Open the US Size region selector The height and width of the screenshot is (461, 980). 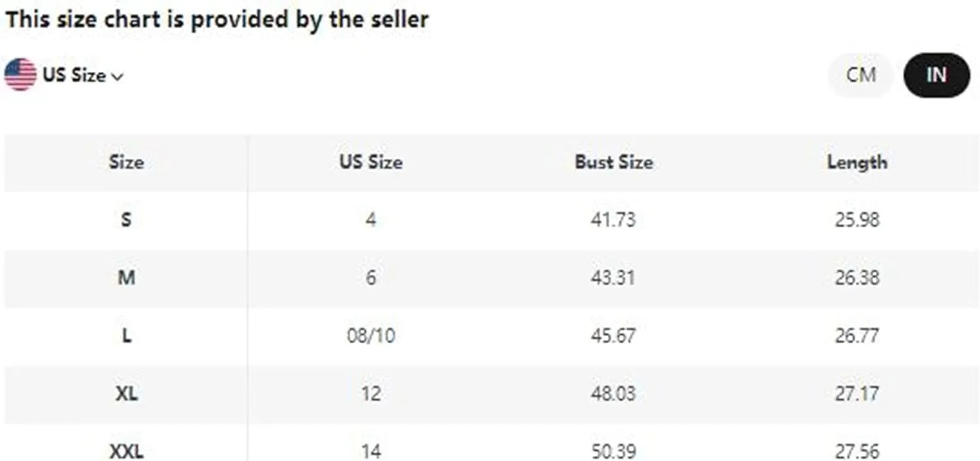64,75
